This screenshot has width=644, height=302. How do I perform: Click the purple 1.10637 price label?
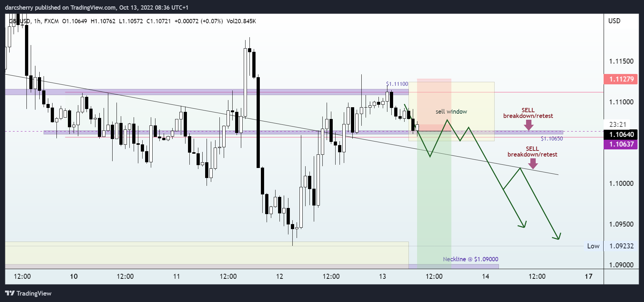pyautogui.click(x=621, y=144)
